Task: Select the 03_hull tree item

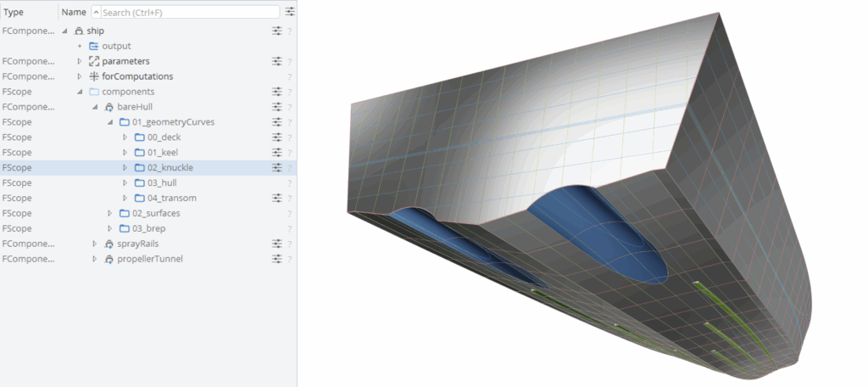Action: click(x=161, y=183)
